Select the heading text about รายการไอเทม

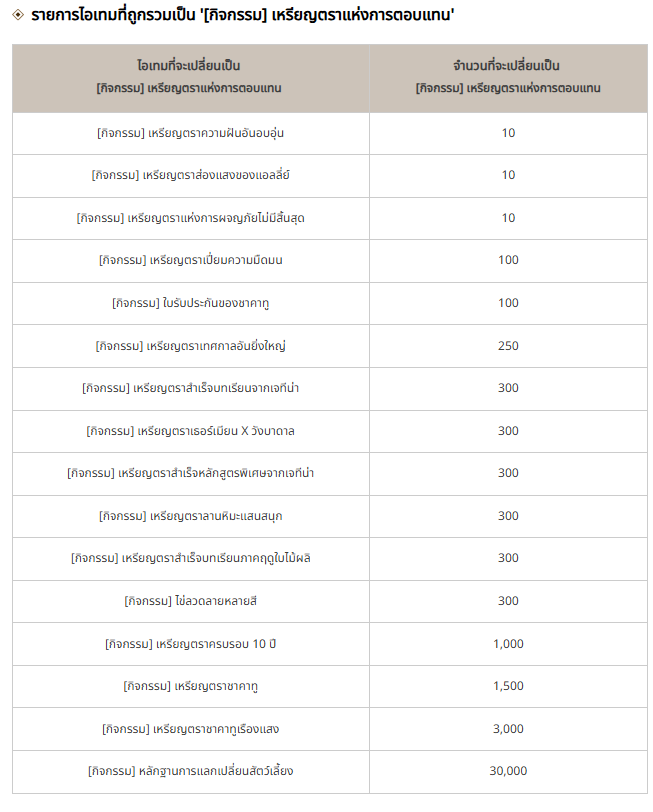tap(242, 15)
